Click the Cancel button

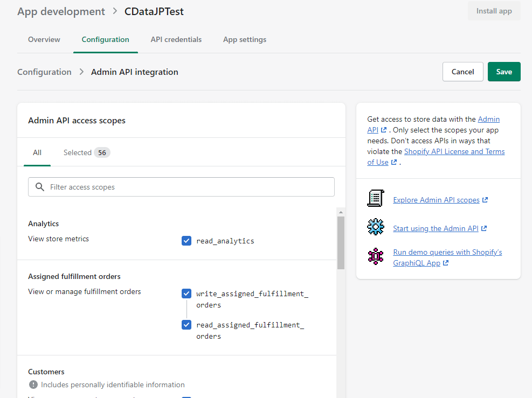pos(462,72)
